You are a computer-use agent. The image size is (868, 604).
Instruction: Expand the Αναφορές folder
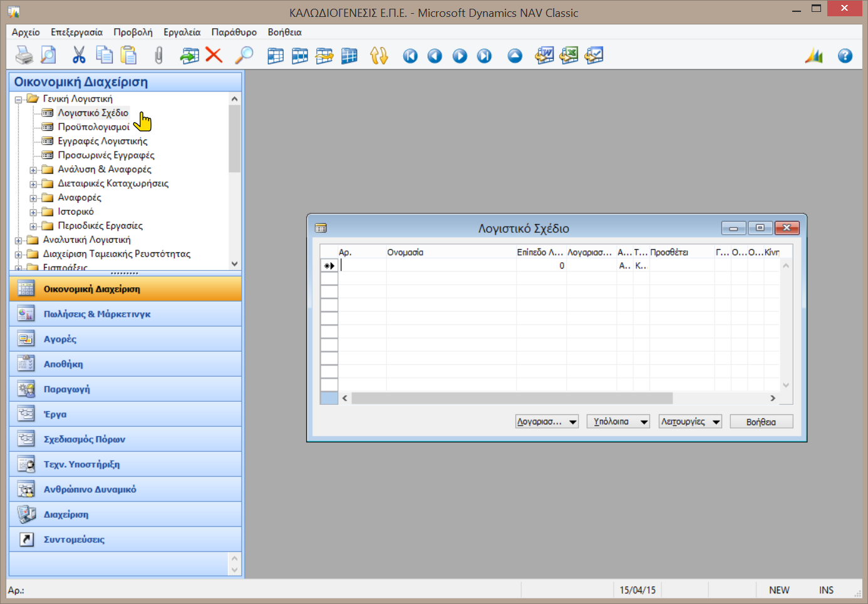pyautogui.click(x=34, y=198)
